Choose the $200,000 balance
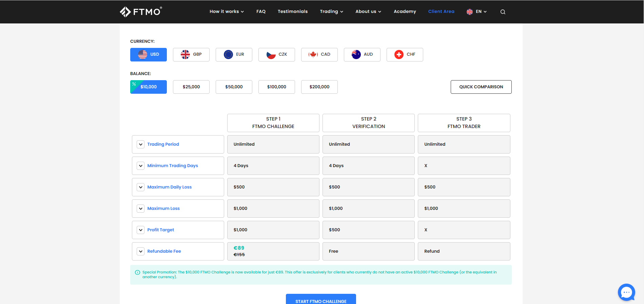The height and width of the screenshot is (304, 644). pos(319,87)
